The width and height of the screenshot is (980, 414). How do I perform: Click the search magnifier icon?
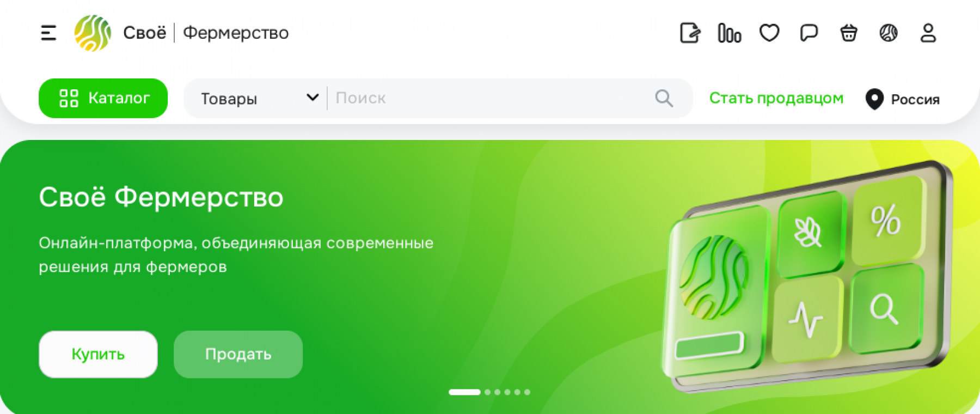point(664,99)
